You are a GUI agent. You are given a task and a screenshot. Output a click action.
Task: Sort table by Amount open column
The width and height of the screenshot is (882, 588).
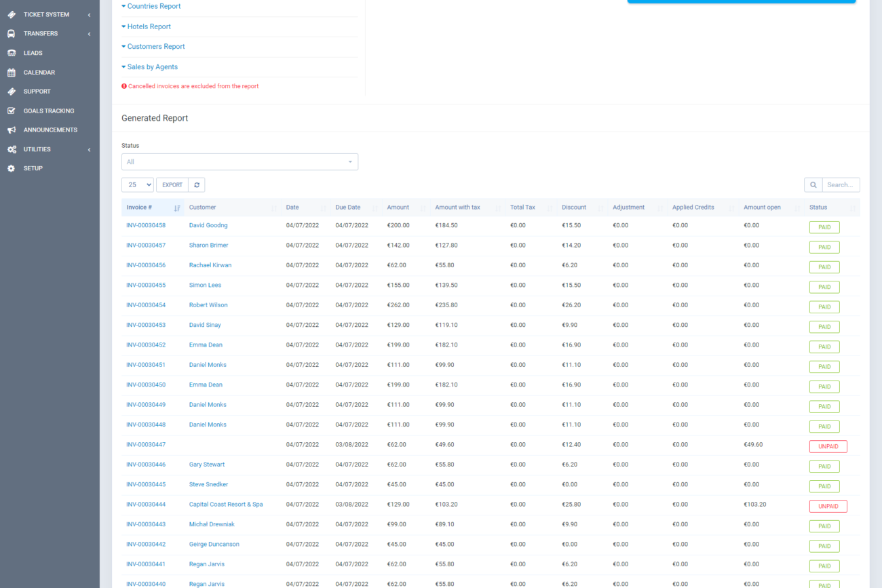tap(763, 208)
